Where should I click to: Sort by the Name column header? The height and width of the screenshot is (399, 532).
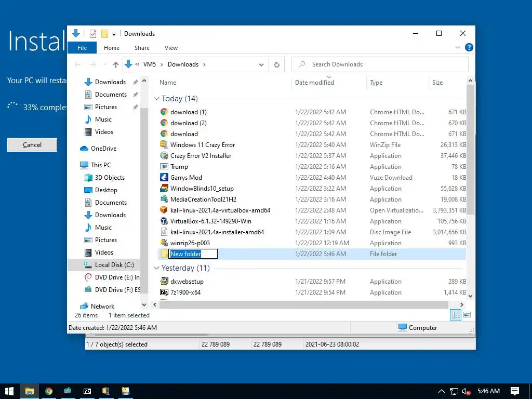tap(168, 83)
